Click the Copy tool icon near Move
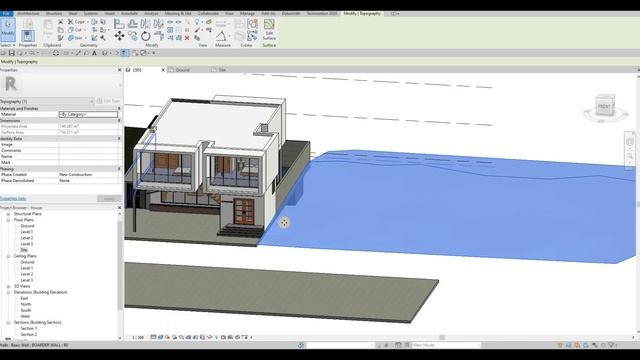The height and width of the screenshot is (360, 640). coord(133,36)
